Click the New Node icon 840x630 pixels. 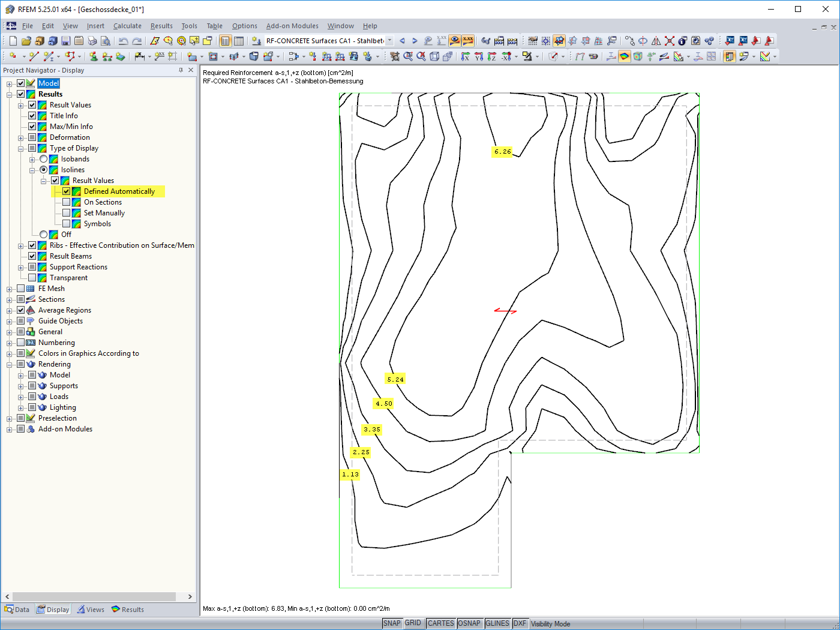(13, 56)
